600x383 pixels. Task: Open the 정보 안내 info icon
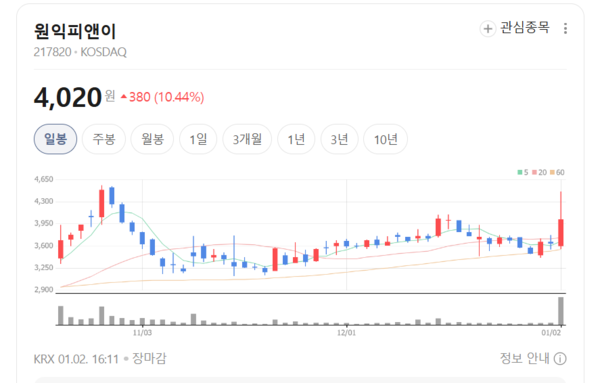[x=560, y=359]
